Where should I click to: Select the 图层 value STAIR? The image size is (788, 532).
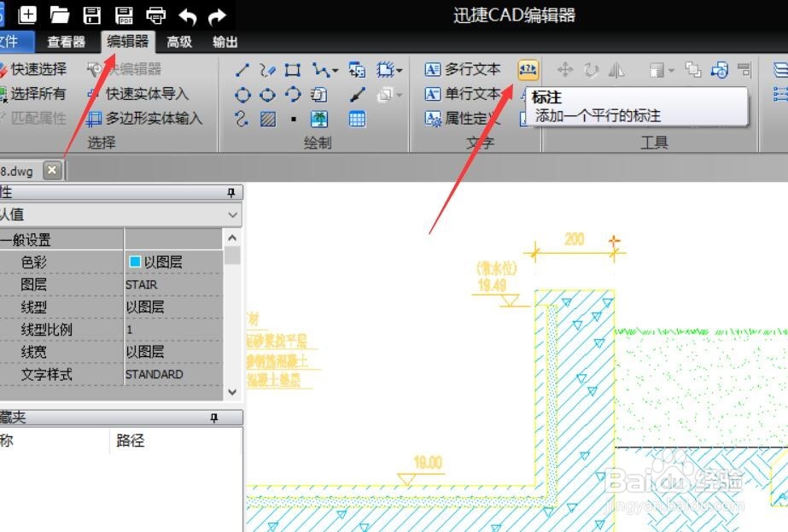(141, 284)
